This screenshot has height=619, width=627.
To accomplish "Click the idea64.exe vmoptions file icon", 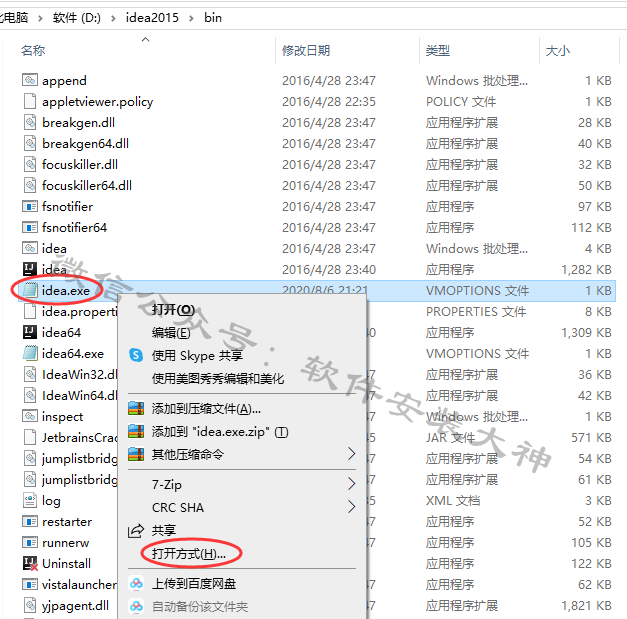I will pyautogui.click(x=30, y=353).
